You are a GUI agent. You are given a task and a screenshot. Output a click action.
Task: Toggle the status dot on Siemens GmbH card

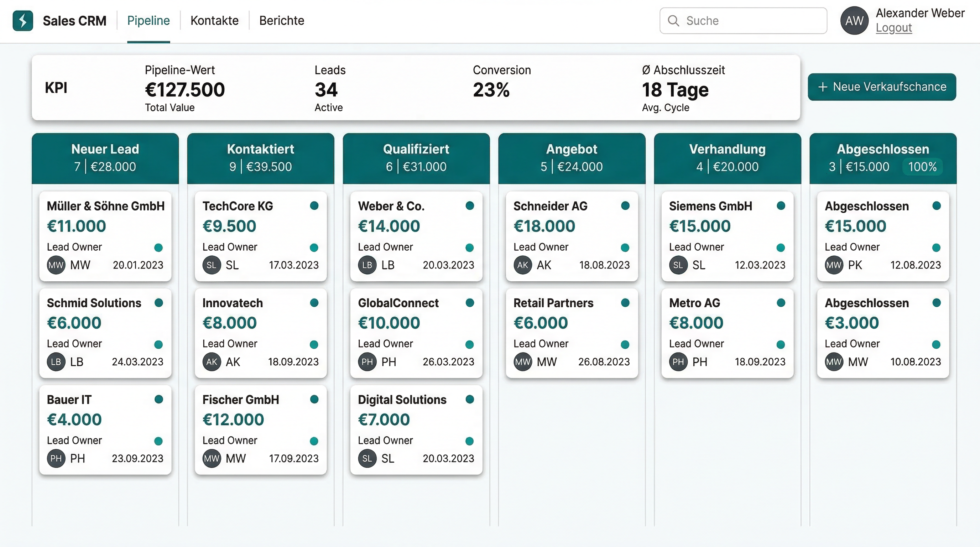780,205
